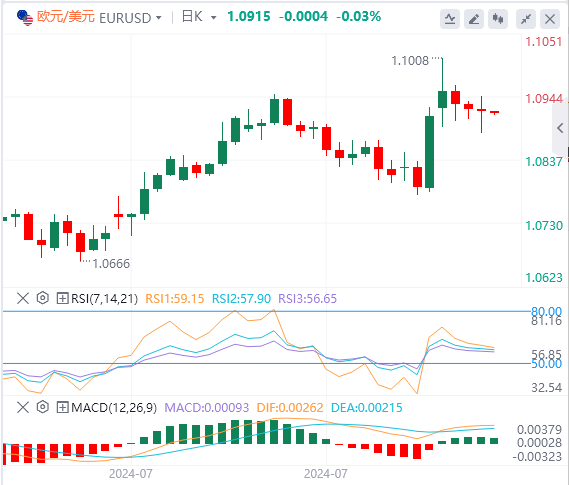Select the MACD(12,26,9) label
Image resolution: width=569 pixels, height=485 pixels.
click(x=114, y=407)
